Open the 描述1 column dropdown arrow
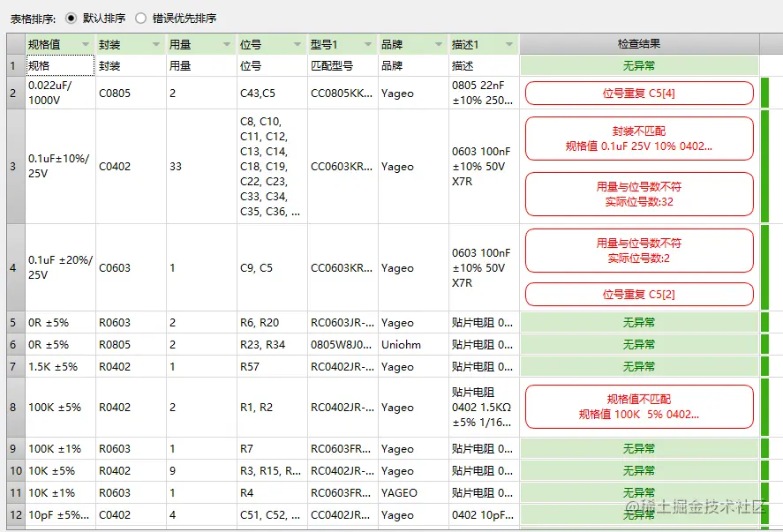The image size is (783, 532). [508, 44]
